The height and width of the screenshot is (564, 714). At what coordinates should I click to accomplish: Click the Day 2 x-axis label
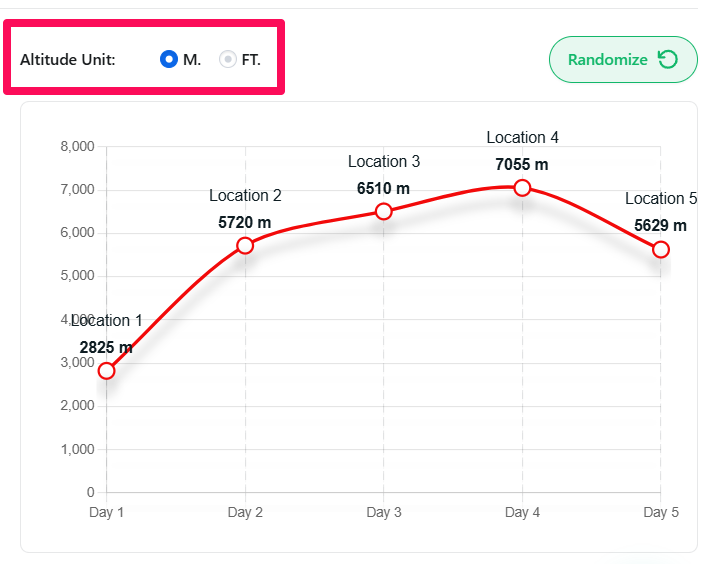[245, 513]
